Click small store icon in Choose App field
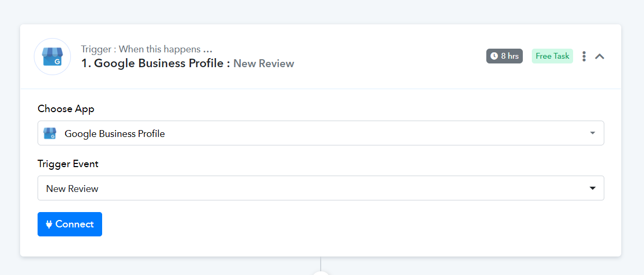 [x=50, y=133]
